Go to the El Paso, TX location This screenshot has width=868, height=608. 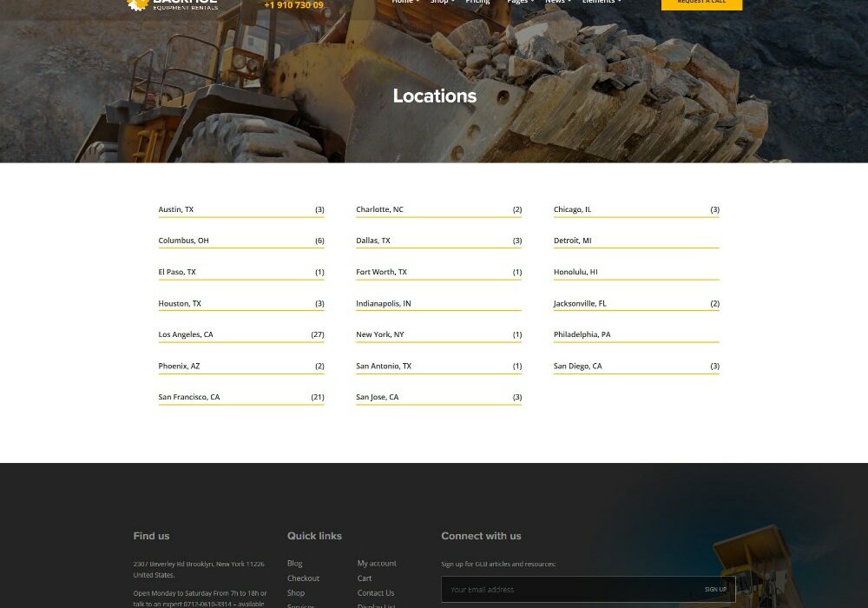177,272
